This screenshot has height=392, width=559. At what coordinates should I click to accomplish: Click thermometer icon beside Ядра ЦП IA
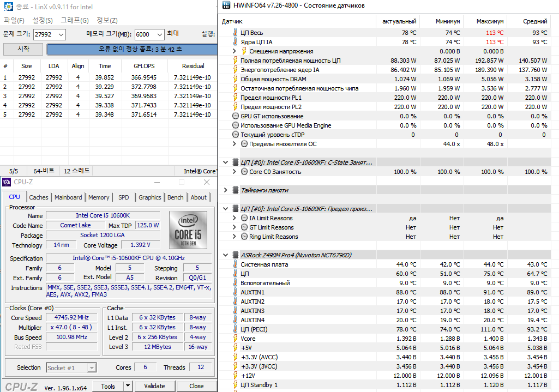[x=235, y=41]
